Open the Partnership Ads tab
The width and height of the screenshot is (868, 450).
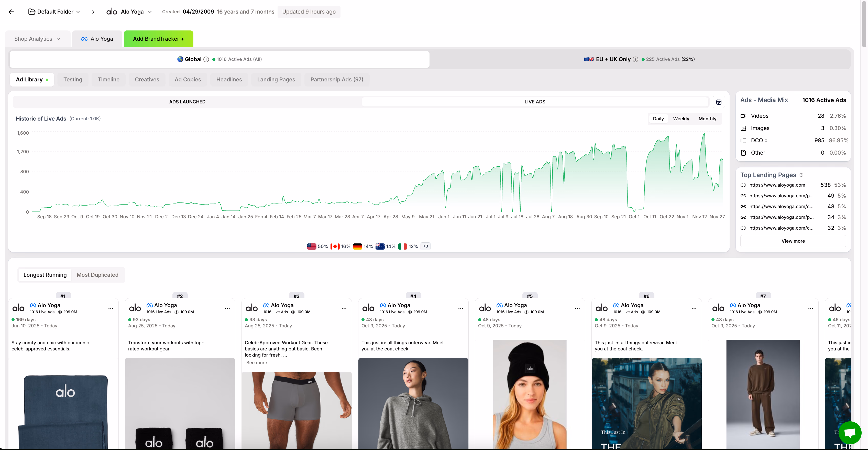[x=337, y=80]
